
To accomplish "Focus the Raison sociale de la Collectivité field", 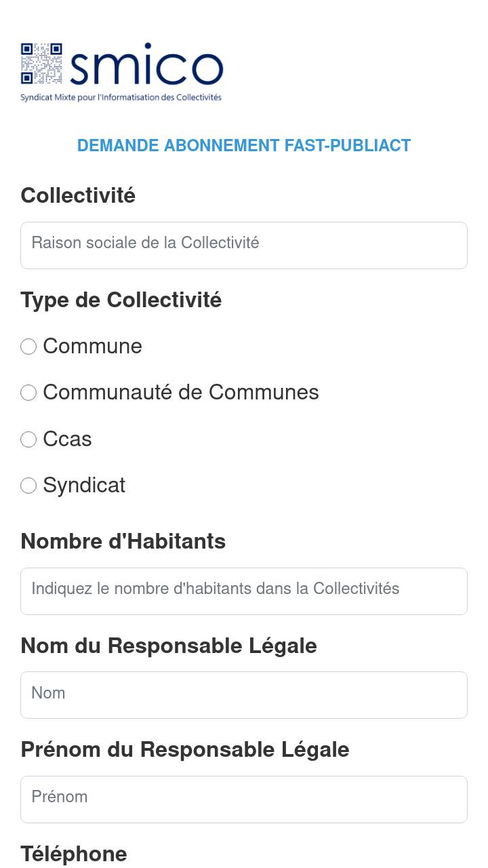I will (x=244, y=245).
